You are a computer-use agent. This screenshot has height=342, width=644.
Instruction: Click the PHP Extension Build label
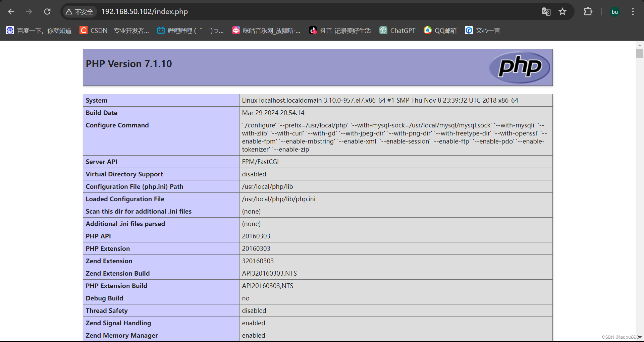click(x=116, y=286)
